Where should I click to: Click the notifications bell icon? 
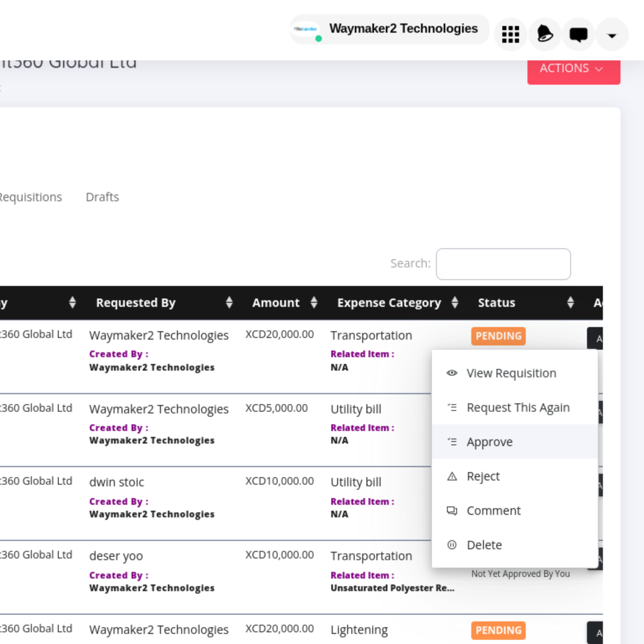[545, 34]
